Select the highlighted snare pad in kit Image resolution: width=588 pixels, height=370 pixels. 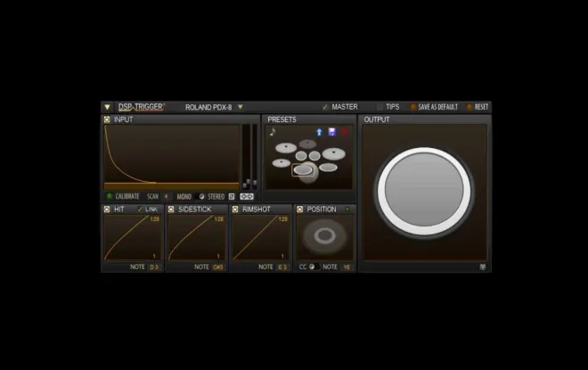303,170
